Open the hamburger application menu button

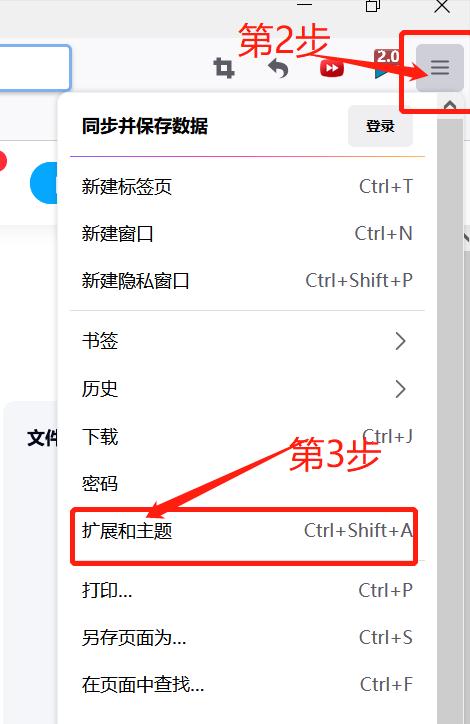(440, 68)
